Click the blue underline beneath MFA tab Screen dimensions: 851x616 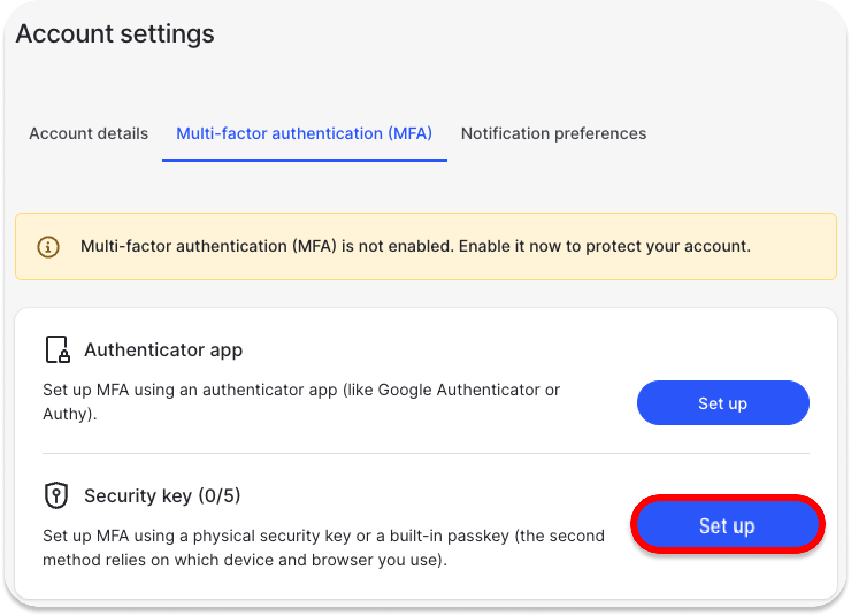pos(304,160)
